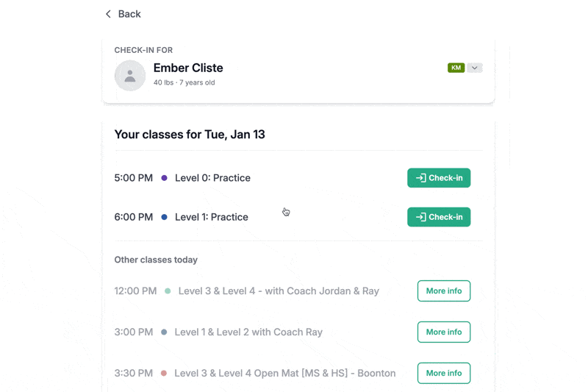Open More info for 12:00 PM class

coord(444,291)
